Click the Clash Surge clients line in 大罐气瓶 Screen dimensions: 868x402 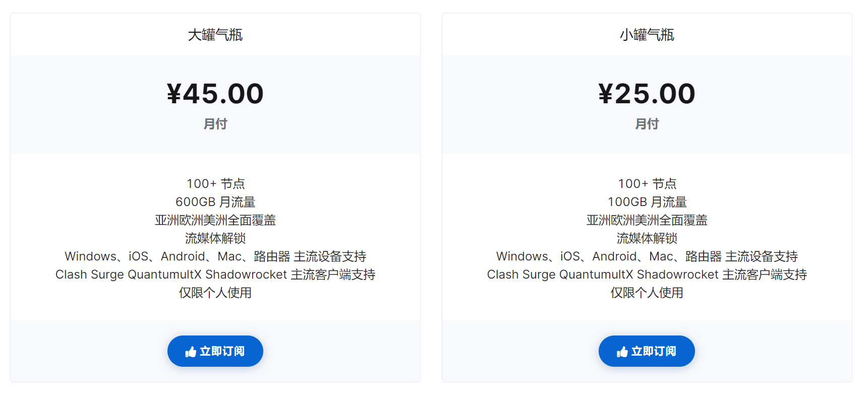[215, 275]
